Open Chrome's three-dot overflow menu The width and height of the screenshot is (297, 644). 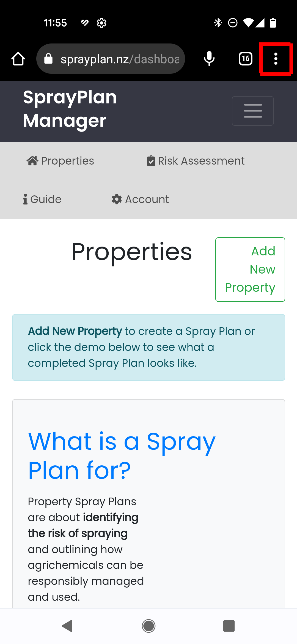[x=276, y=58]
